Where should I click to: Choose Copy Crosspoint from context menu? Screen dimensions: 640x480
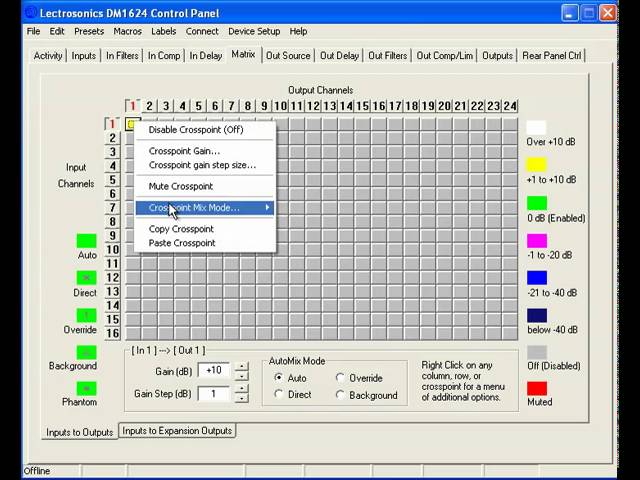[205, 229]
